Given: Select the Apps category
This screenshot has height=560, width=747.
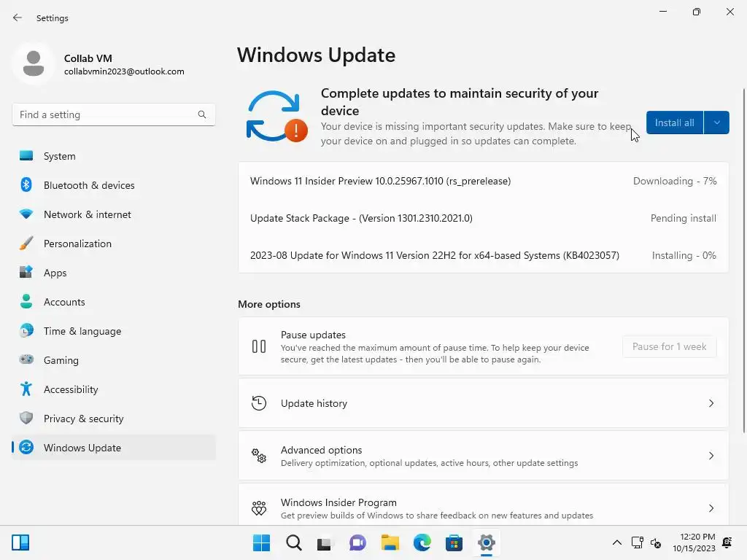Looking at the screenshot, I should pos(113,273).
